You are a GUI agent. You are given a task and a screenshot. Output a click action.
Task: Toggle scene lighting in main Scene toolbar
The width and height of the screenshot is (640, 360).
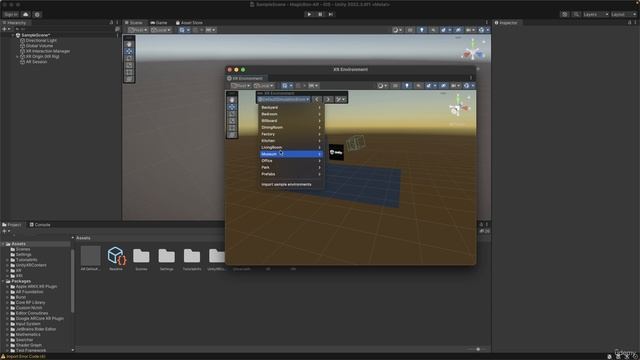(422, 30)
